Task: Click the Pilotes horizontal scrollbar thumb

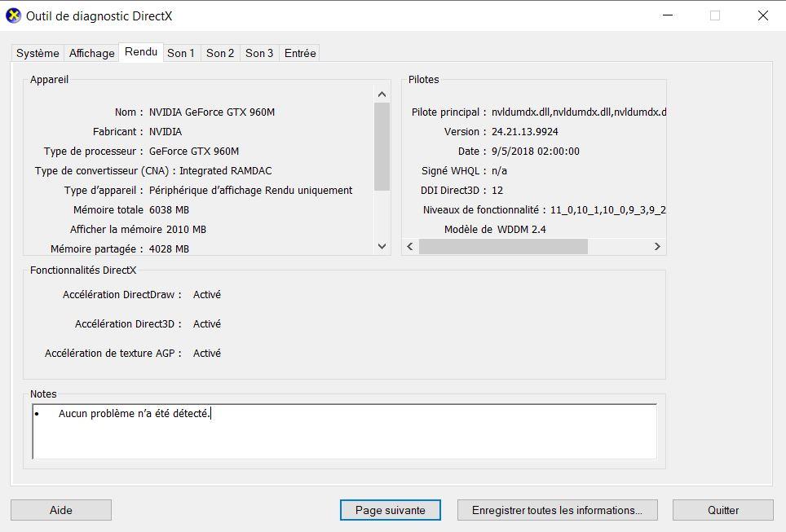Action: [x=503, y=247]
